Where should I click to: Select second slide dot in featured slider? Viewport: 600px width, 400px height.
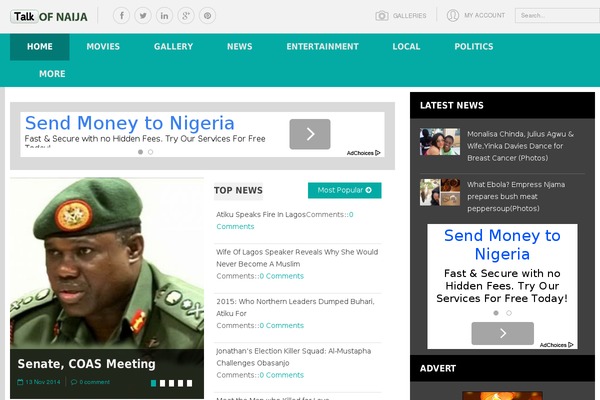pyautogui.click(x=162, y=383)
